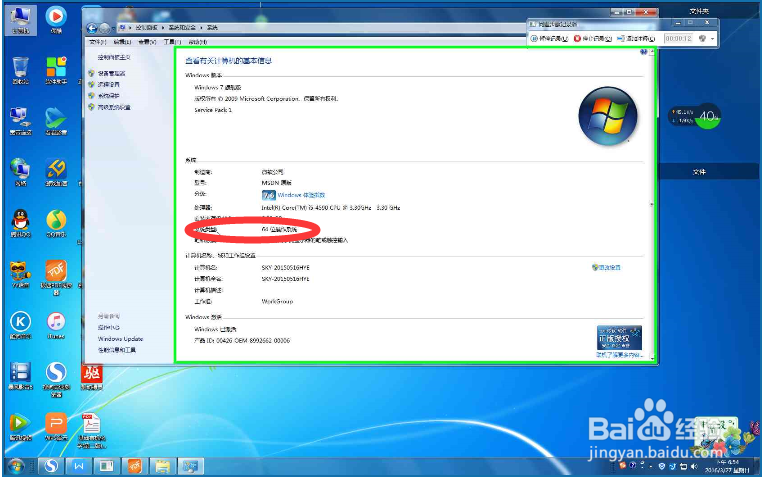Viewport: 766px width, 480px height.
Task: Launch the Sogou browser desktop shortcut
Action: pos(56,377)
